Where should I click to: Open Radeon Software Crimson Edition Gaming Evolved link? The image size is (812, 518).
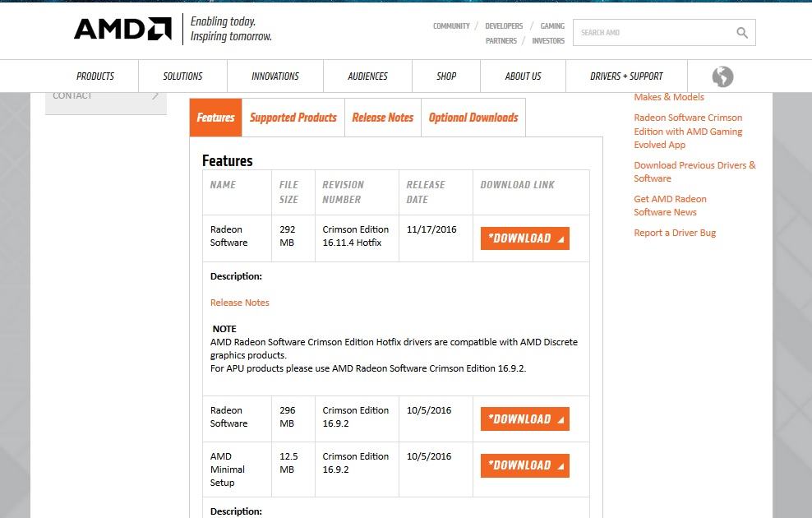688,131
